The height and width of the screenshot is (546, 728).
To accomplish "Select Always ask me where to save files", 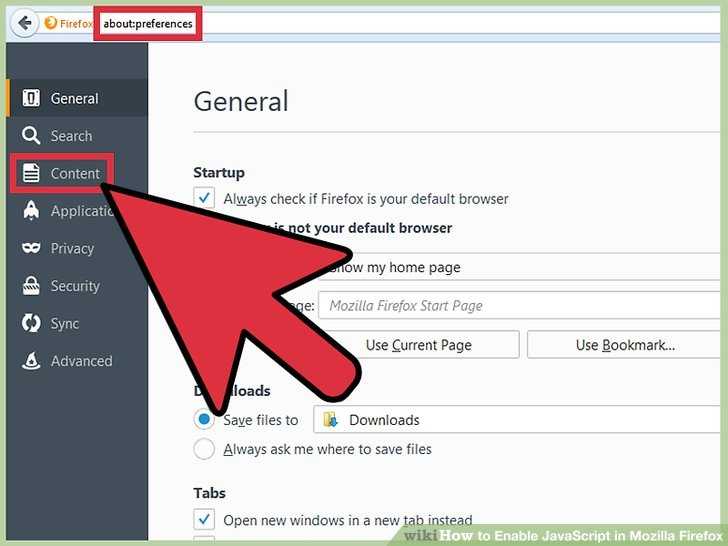I will tap(204, 449).
